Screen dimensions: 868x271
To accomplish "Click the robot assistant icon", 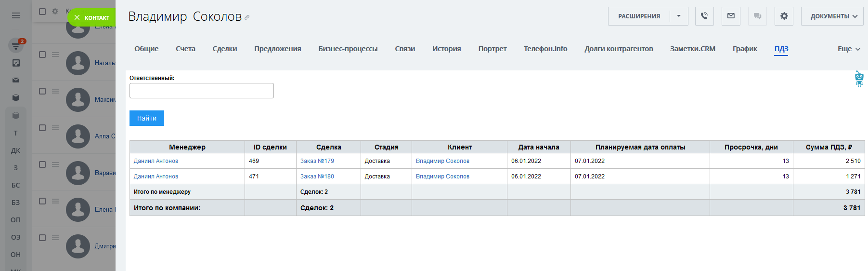I will tap(859, 79).
